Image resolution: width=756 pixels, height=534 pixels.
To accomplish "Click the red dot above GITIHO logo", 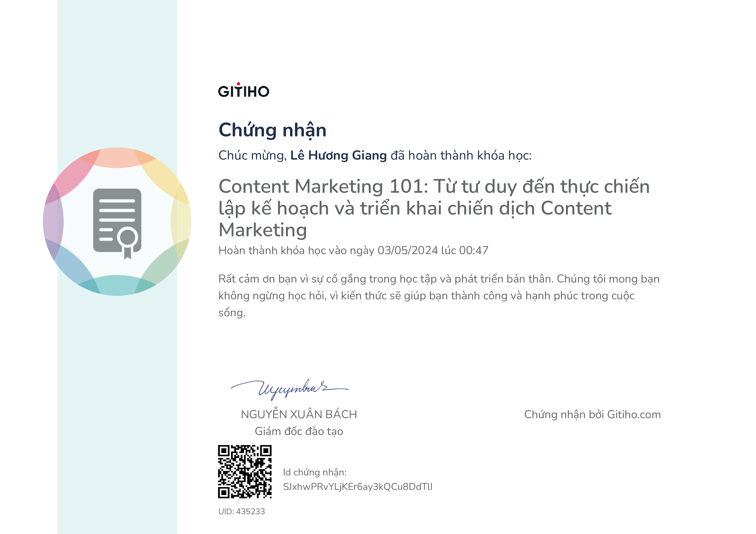I will [x=238, y=84].
